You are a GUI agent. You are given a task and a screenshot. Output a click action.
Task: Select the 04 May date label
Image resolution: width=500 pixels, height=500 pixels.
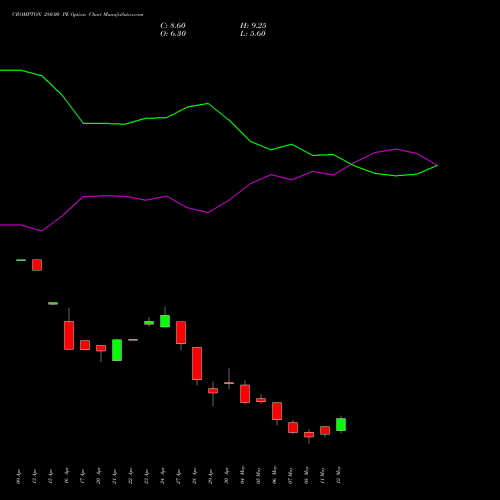242,475
